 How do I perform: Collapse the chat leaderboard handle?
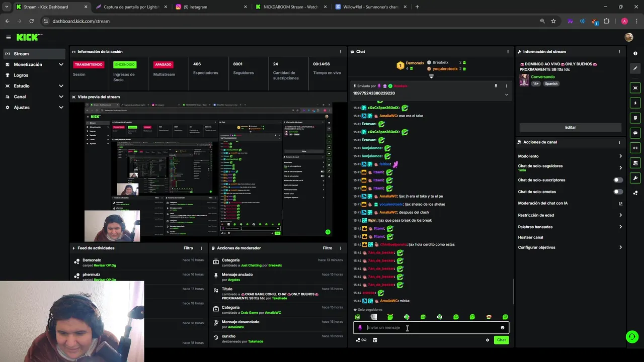point(431,76)
